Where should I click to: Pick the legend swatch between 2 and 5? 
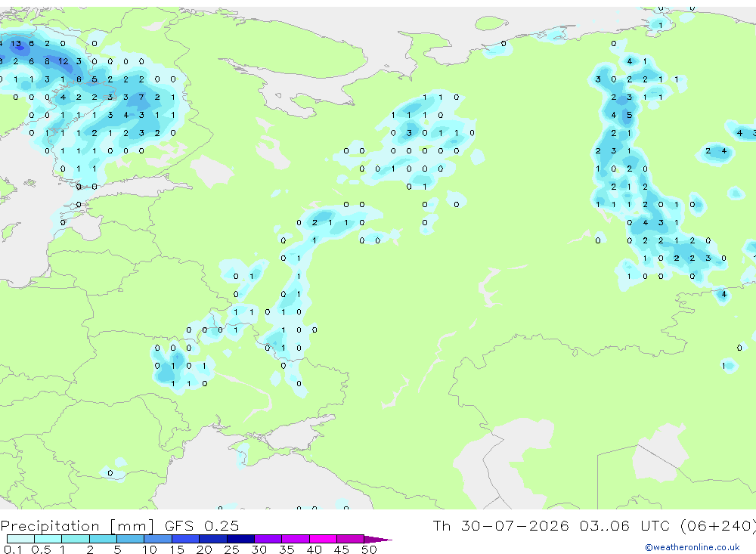[103, 539]
